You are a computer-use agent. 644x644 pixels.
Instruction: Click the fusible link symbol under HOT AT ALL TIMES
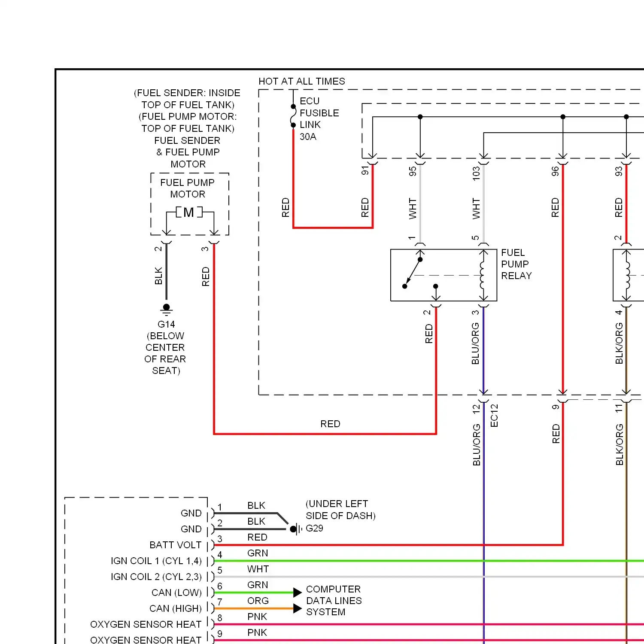click(x=293, y=116)
